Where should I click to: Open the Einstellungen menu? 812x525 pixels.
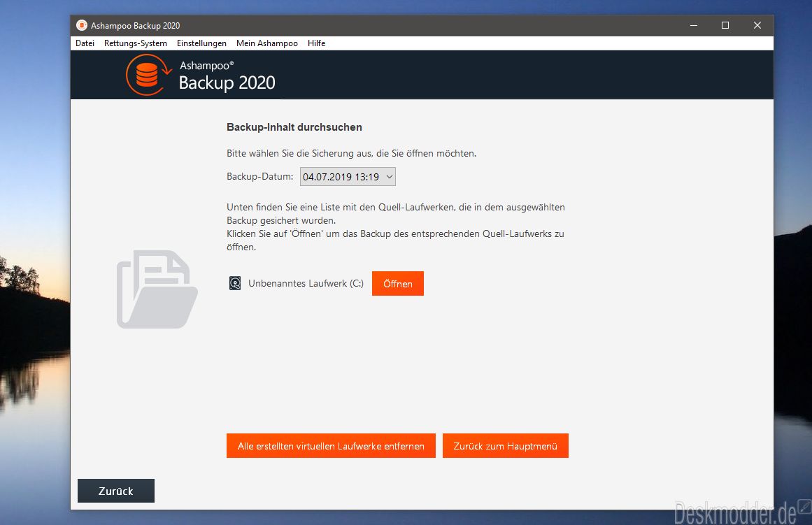pyautogui.click(x=201, y=43)
